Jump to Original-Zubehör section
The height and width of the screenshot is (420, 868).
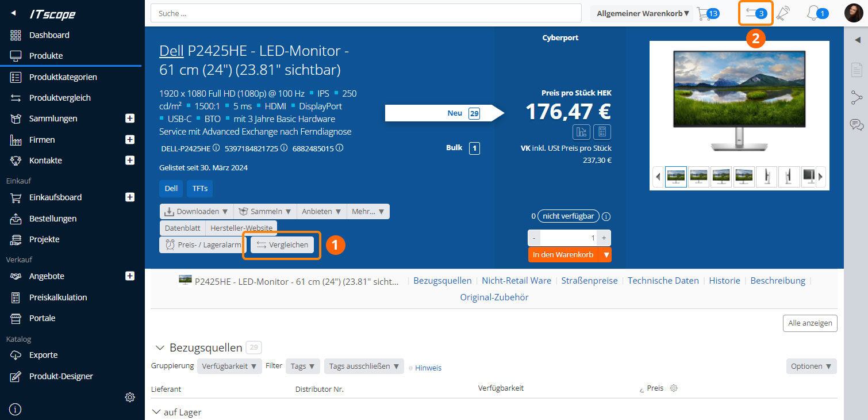(494, 297)
